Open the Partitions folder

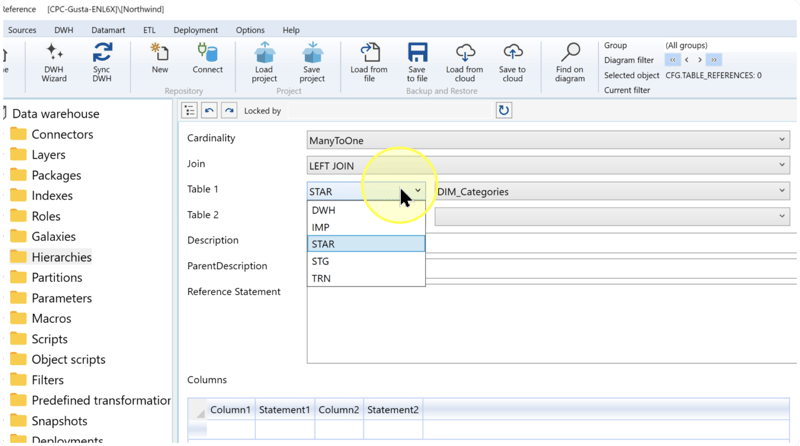tap(57, 277)
